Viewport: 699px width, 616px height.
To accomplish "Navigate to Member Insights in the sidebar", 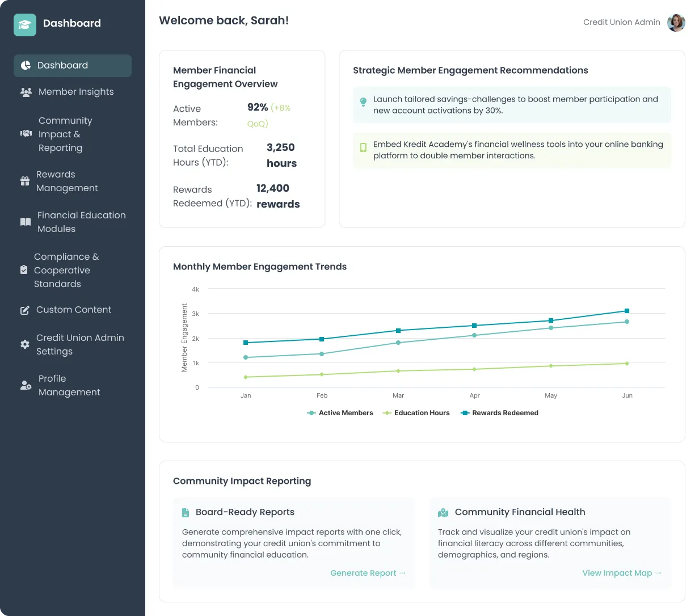I will [x=76, y=91].
